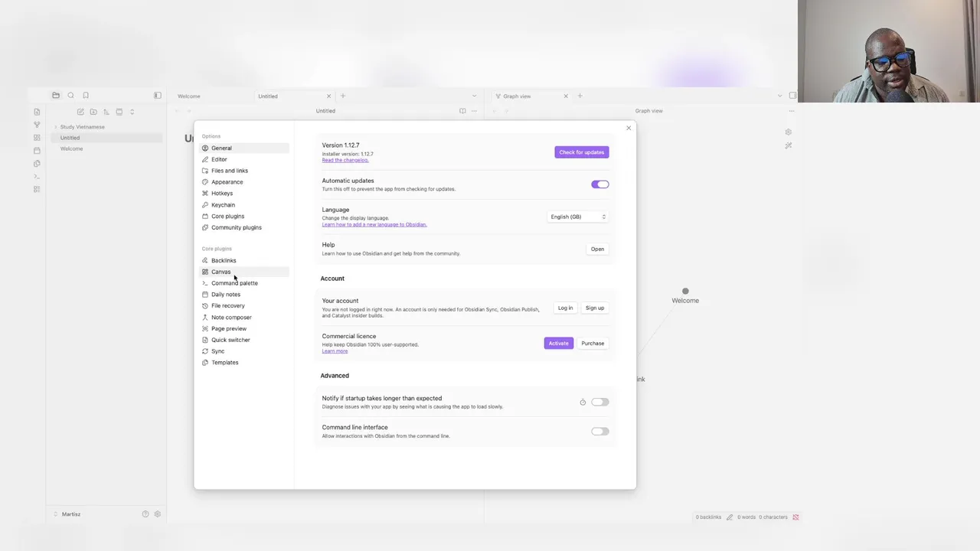Screen dimensions: 980x551
Task: Open Daily notes plugin settings
Action: (244, 295)
